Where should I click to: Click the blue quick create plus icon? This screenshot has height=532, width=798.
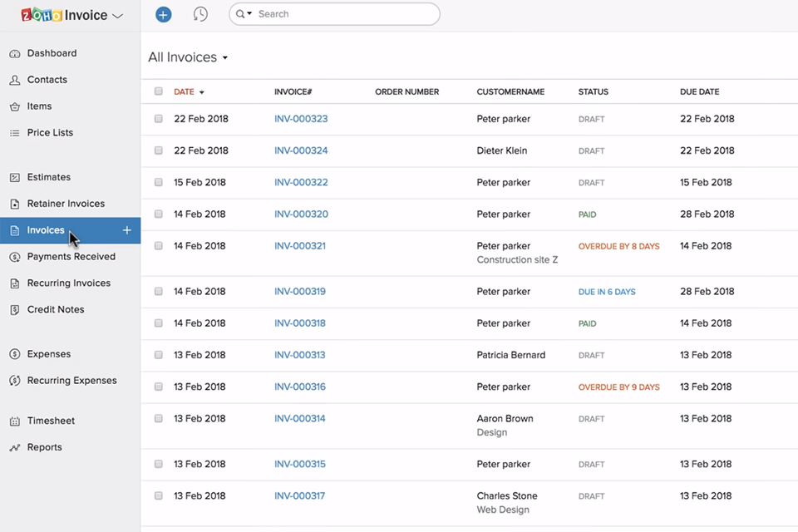click(164, 14)
